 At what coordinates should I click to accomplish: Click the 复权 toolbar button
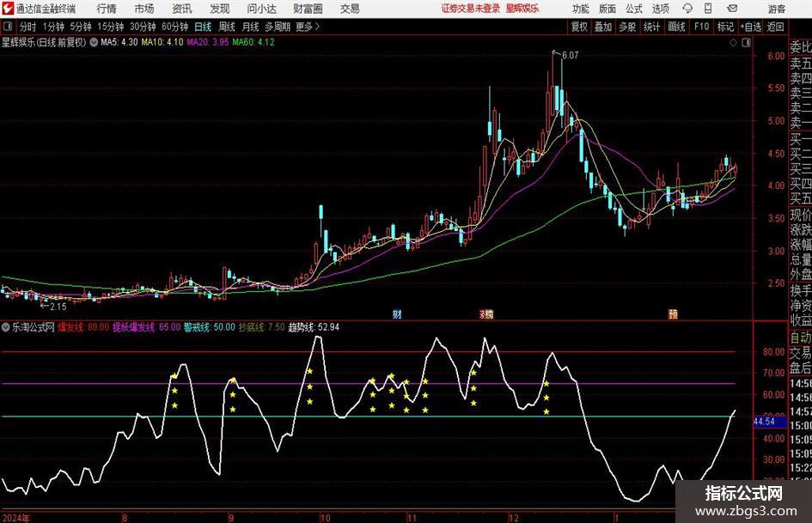[579, 27]
